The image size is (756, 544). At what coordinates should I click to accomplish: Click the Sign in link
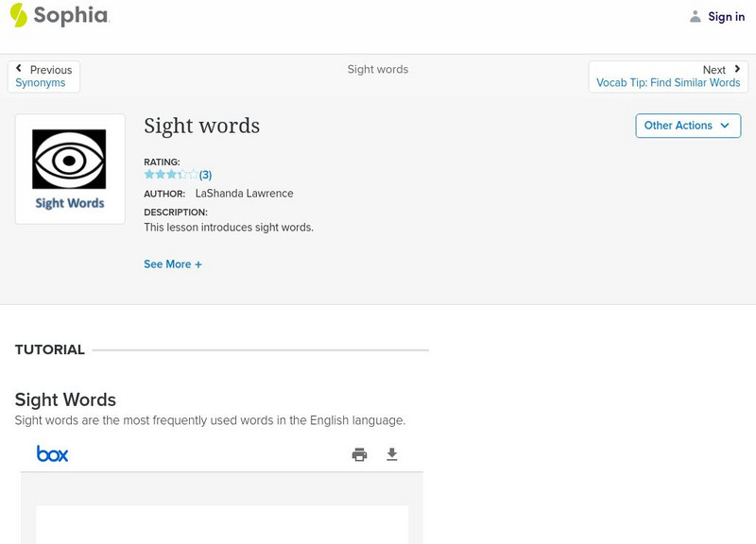(x=726, y=17)
